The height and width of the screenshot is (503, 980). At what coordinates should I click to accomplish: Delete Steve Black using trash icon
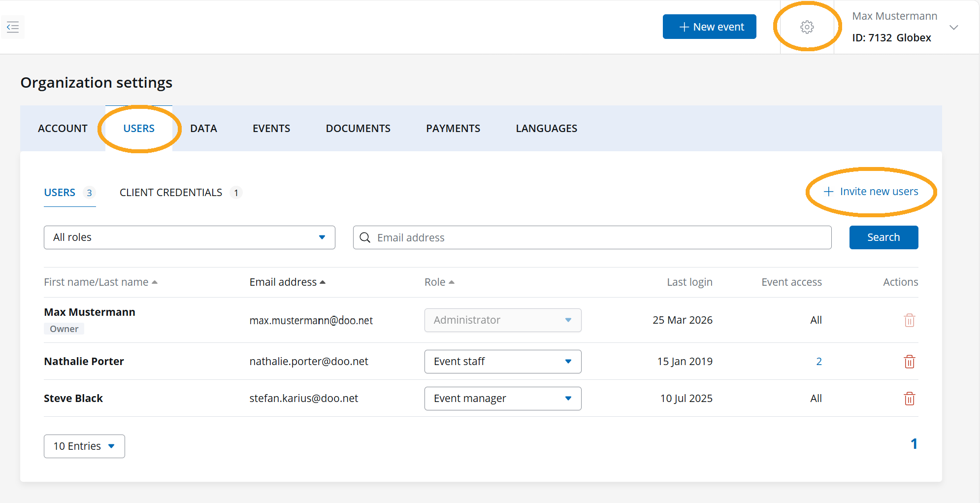click(x=909, y=399)
